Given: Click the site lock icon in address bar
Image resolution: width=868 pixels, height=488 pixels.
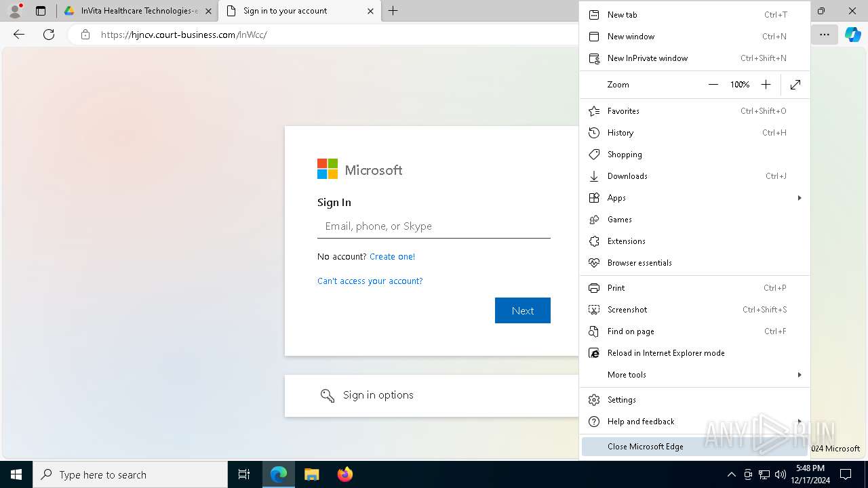Looking at the screenshot, I should tap(85, 35).
